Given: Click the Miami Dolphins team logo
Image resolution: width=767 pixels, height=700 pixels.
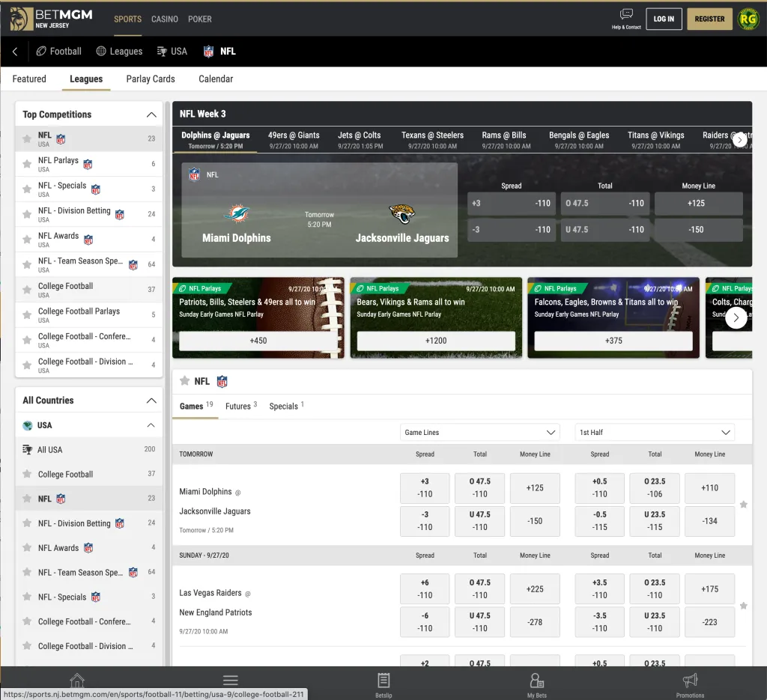Looking at the screenshot, I should click(237, 213).
